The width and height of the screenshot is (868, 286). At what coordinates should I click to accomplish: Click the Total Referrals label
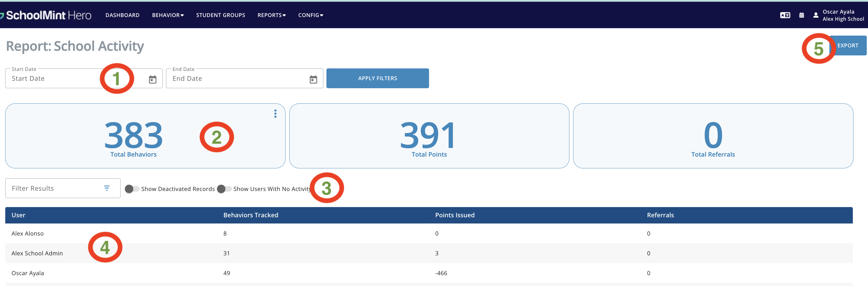[713, 154]
